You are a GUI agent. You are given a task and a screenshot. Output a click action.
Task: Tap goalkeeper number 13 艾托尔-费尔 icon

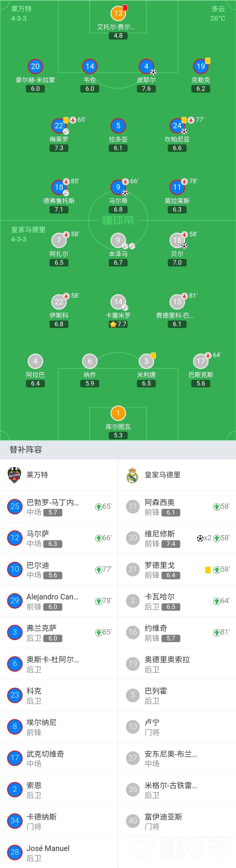coord(118,13)
